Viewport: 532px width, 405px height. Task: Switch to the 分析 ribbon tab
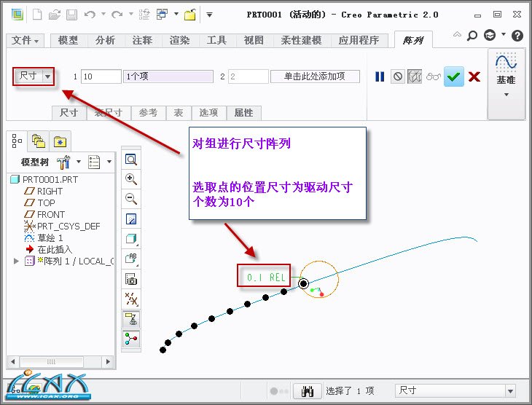pos(106,40)
